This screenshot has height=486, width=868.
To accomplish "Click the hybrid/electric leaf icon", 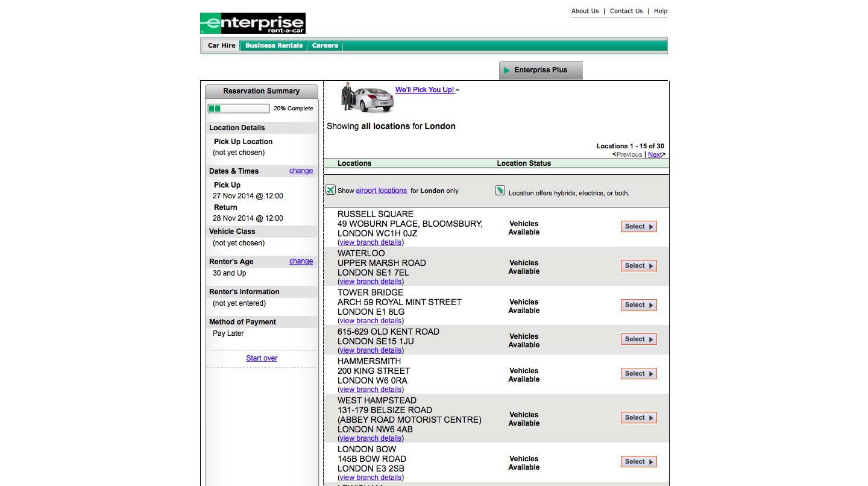I will 500,191.
